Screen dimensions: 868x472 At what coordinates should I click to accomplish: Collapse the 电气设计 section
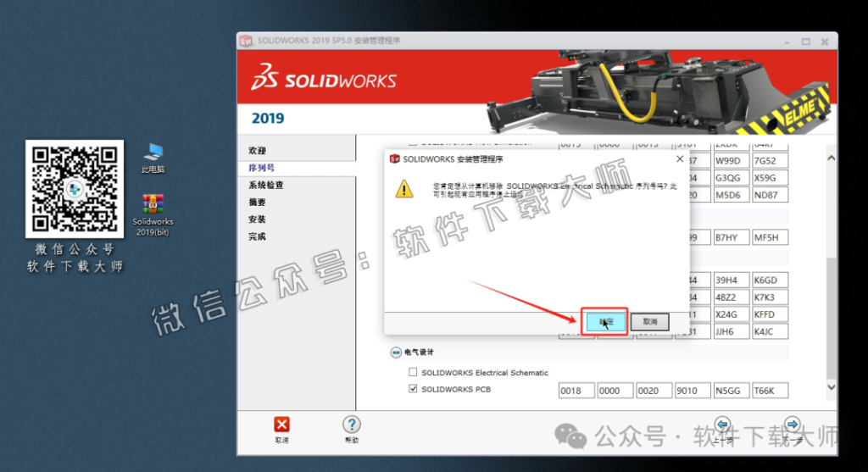396,353
